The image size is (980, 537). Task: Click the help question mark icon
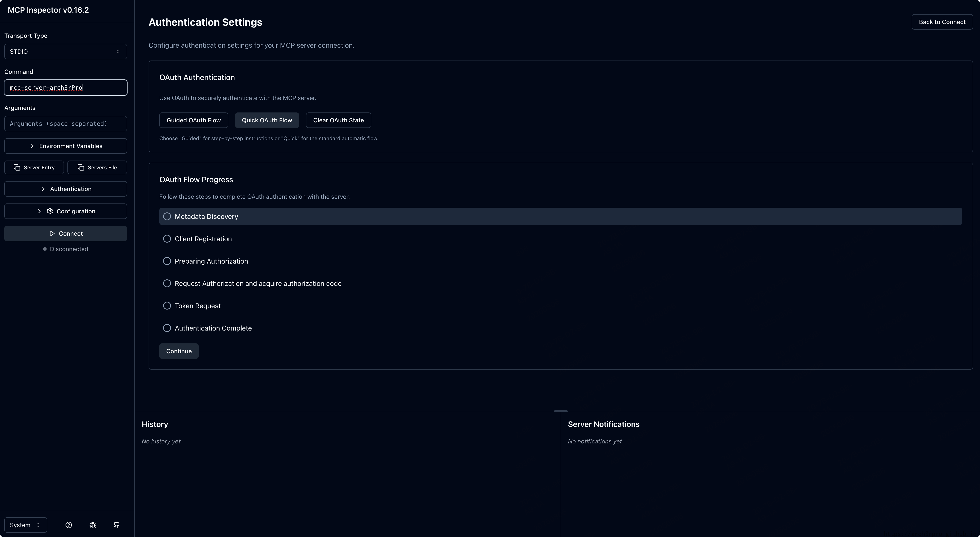pos(68,525)
